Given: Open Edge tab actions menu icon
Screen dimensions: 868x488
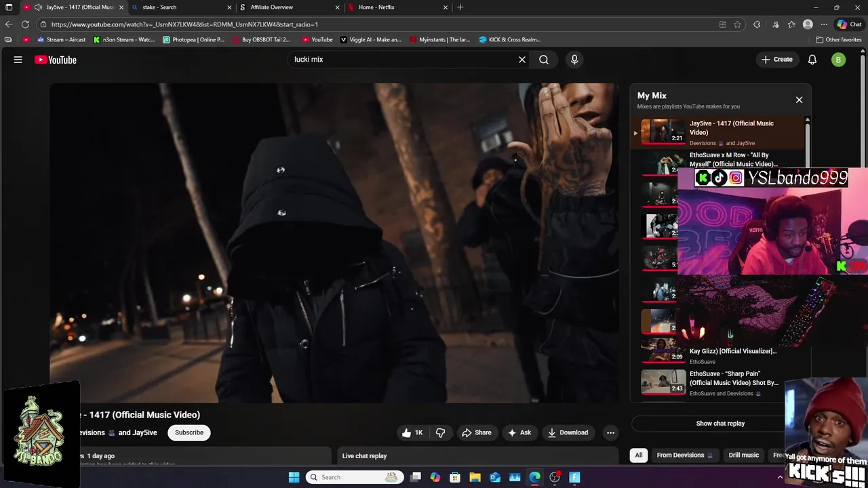Looking at the screenshot, I should coord(9,7).
